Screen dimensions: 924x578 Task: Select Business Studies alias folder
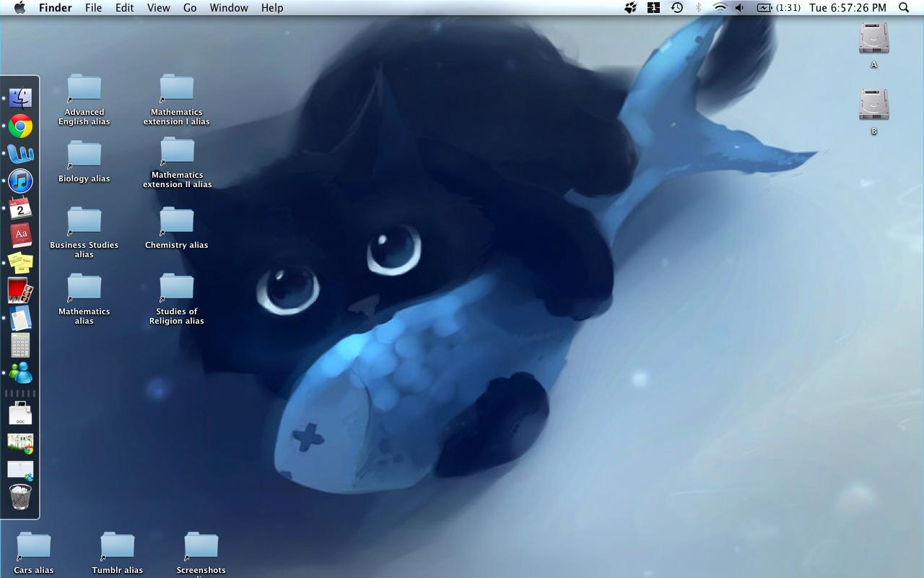pyautogui.click(x=84, y=232)
